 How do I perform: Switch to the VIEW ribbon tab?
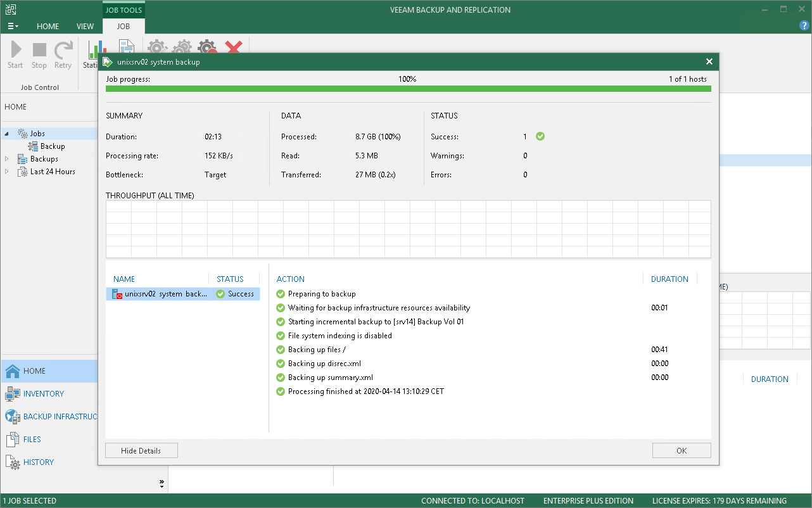pos(86,27)
